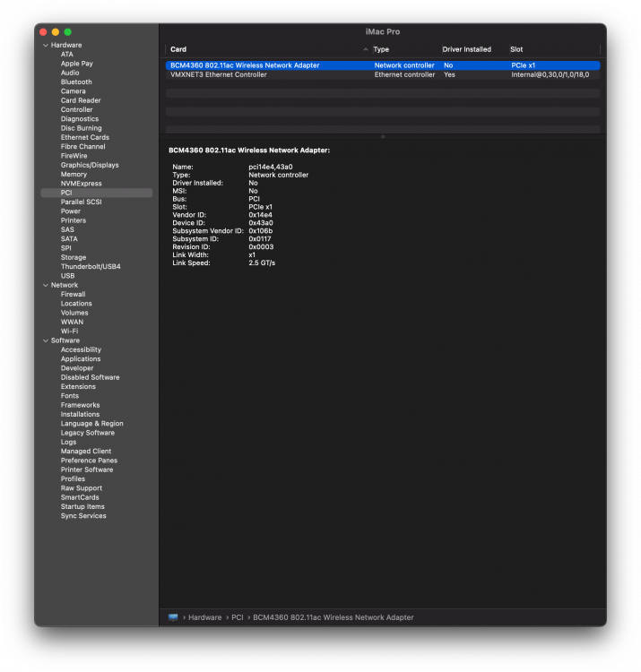Click the Card column sort arrow
Image resolution: width=641 pixels, height=672 pixels.
365,49
